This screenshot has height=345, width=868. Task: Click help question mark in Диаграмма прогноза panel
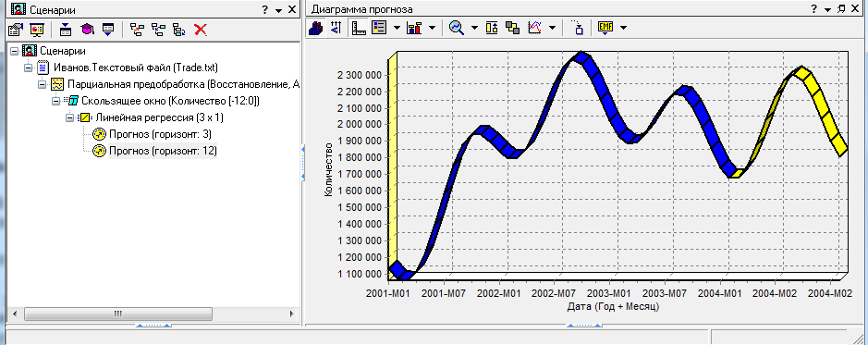pyautogui.click(x=813, y=9)
